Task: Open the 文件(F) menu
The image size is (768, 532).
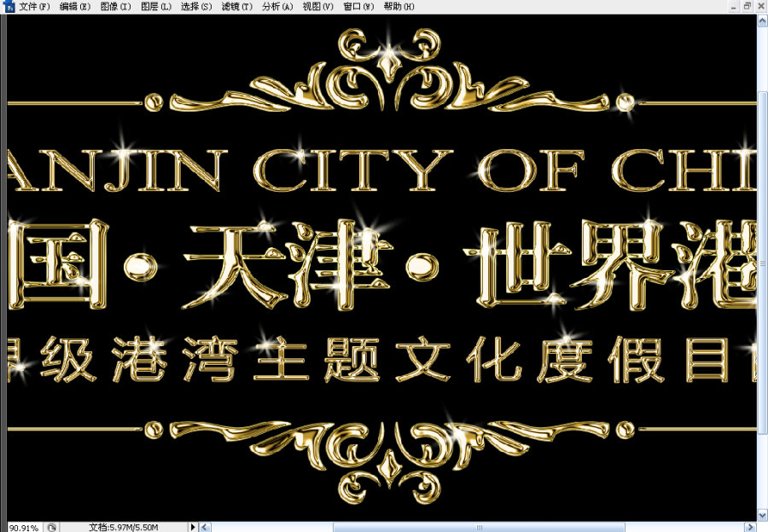Action: [x=34, y=6]
